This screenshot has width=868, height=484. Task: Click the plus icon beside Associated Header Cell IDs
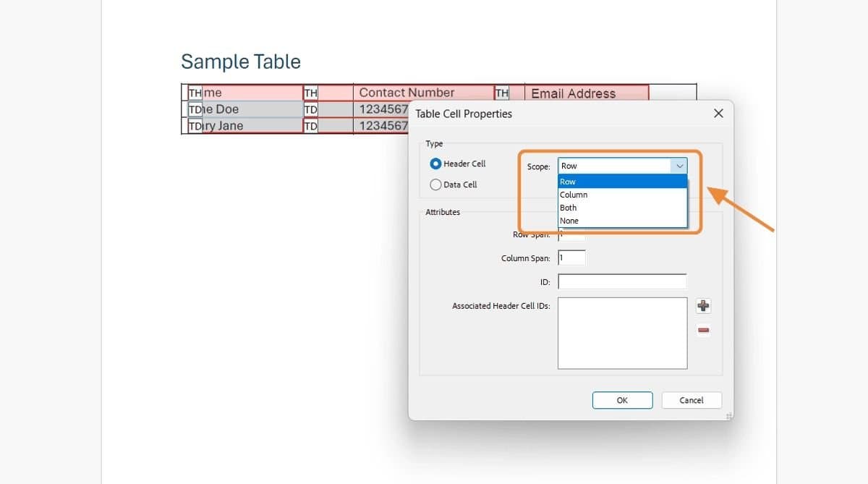click(x=703, y=306)
